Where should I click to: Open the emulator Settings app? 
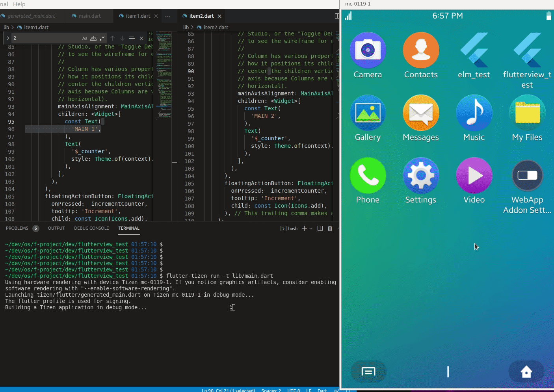coord(421,176)
